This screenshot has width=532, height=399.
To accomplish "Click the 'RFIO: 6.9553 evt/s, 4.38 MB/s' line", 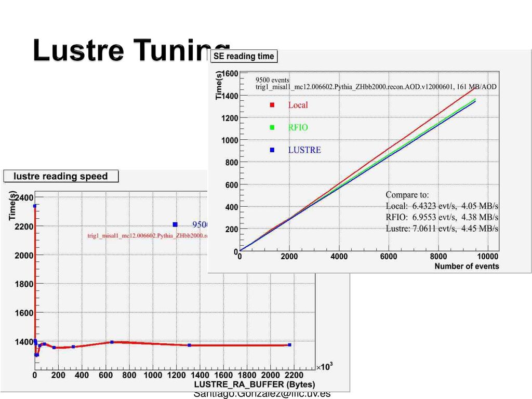I will click(442, 217).
